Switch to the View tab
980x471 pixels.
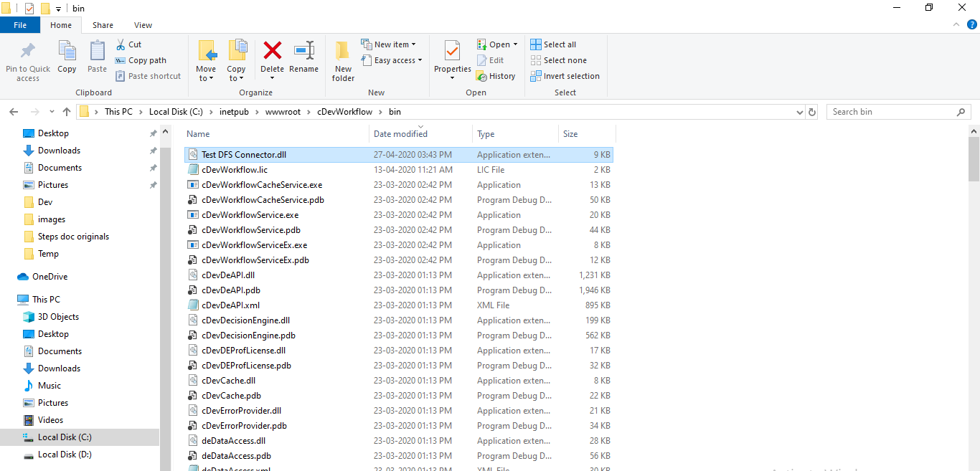(x=143, y=24)
